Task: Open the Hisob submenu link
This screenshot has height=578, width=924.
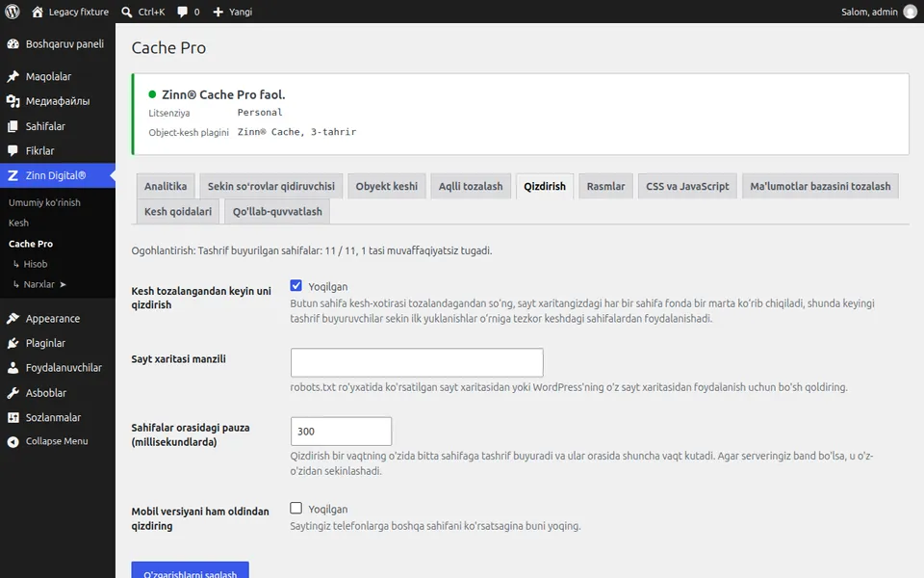Action: coord(36,264)
